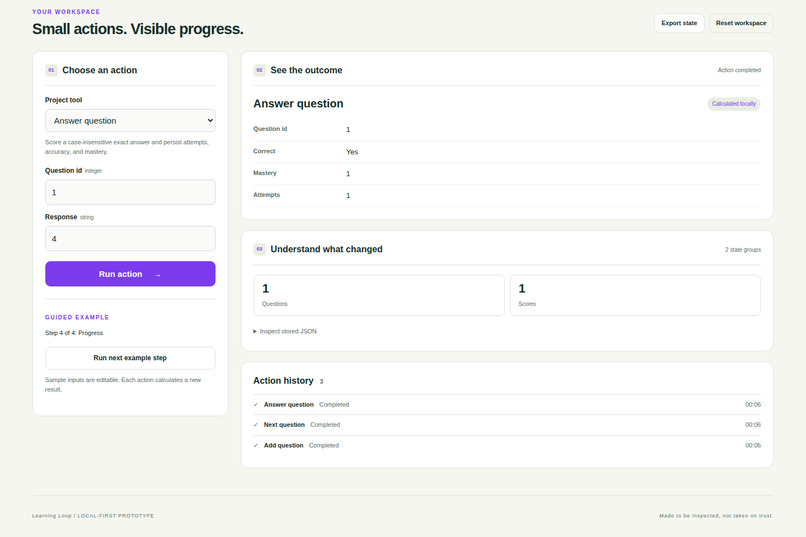Image resolution: width=806 pixels, height=537 pixels.
Task: Click Step 4 of 4: Progress text
Action: 74,333
